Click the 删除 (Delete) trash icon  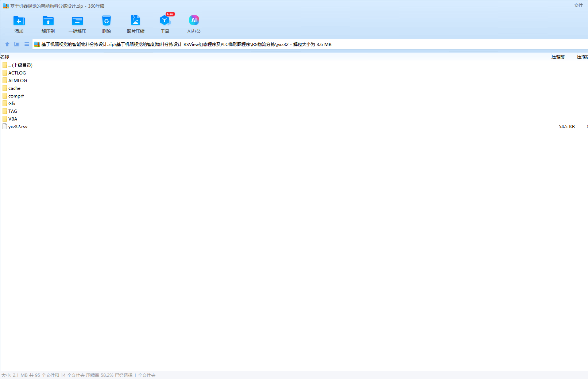pyautogui.click(x=106, y=21)
